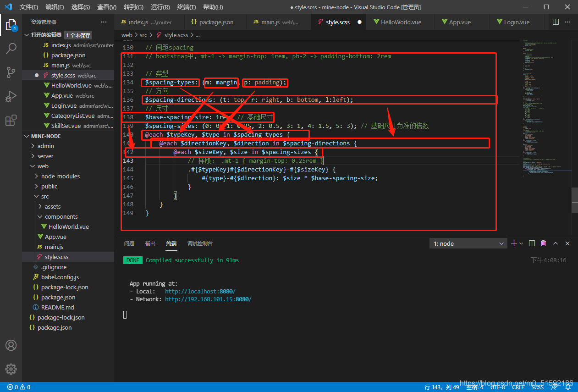This screenshot has height=392, width=578.
Task: Switch to the 调试控制台 panel tab
Action: pyautogui.click(x=200, y=243)
